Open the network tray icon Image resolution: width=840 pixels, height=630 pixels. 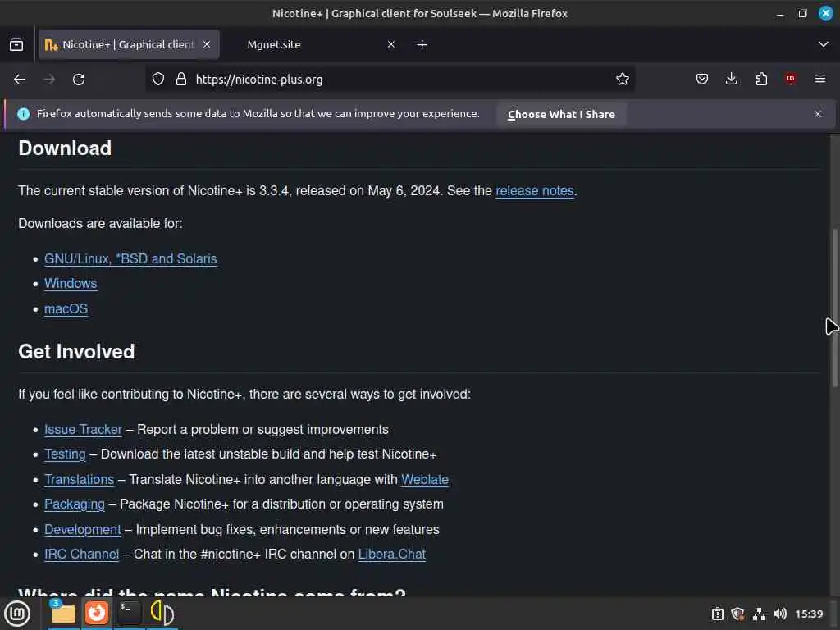pos(759,614)
